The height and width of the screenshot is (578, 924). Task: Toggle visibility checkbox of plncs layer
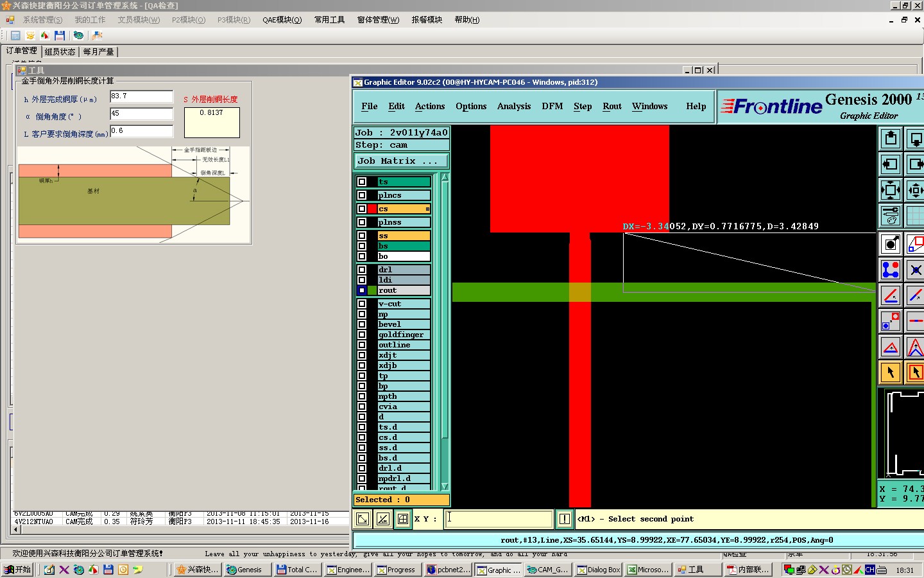(x=362, y=195)
